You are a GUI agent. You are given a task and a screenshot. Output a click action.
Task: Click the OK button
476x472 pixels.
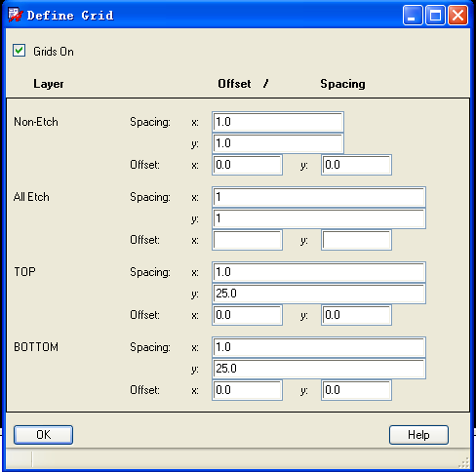[x=43, y=435]
